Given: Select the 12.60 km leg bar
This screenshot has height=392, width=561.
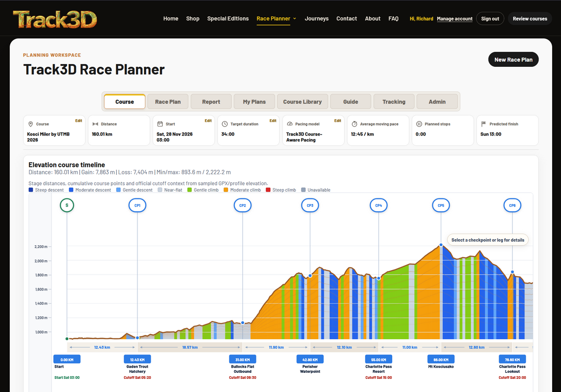Looking at the screenshot, I should [x=477, y=348].
